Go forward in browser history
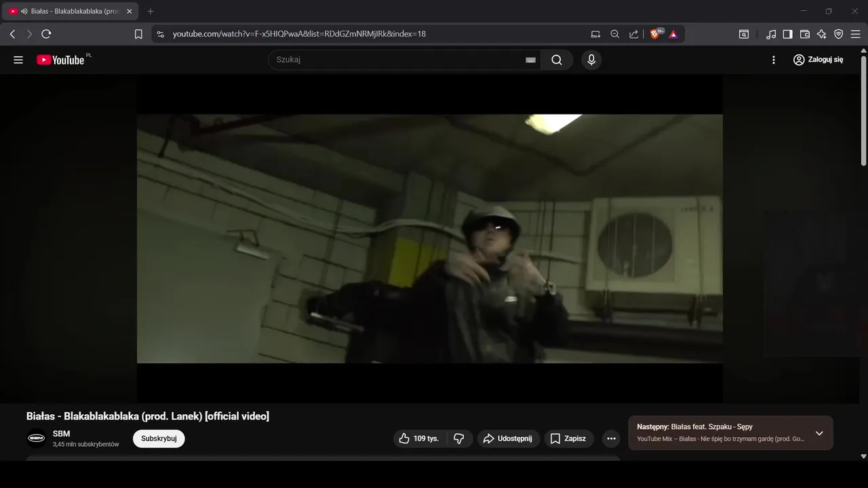 29,34
